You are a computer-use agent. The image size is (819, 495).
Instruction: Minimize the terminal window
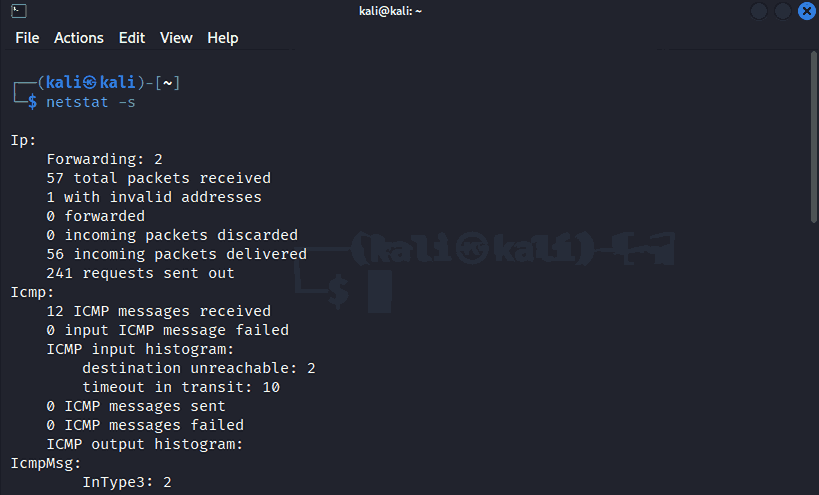pyautogui.click(x=760, y=11)
